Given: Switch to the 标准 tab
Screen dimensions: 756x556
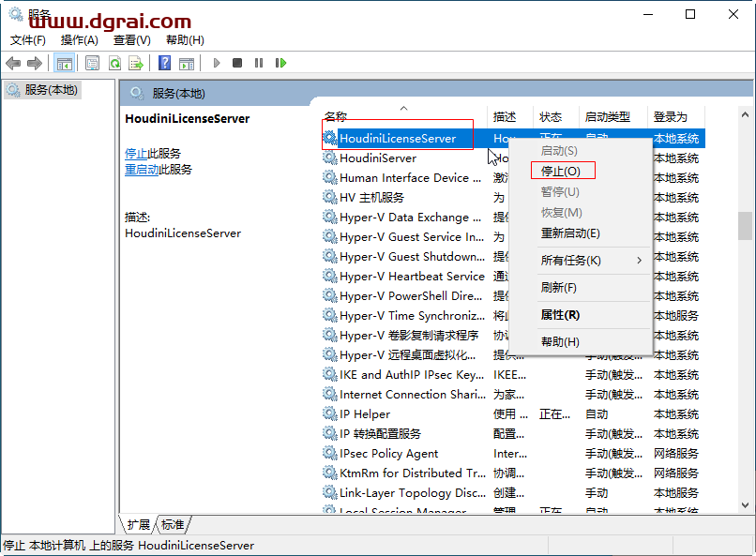Looking at the screenshot, I should [173, 525].
